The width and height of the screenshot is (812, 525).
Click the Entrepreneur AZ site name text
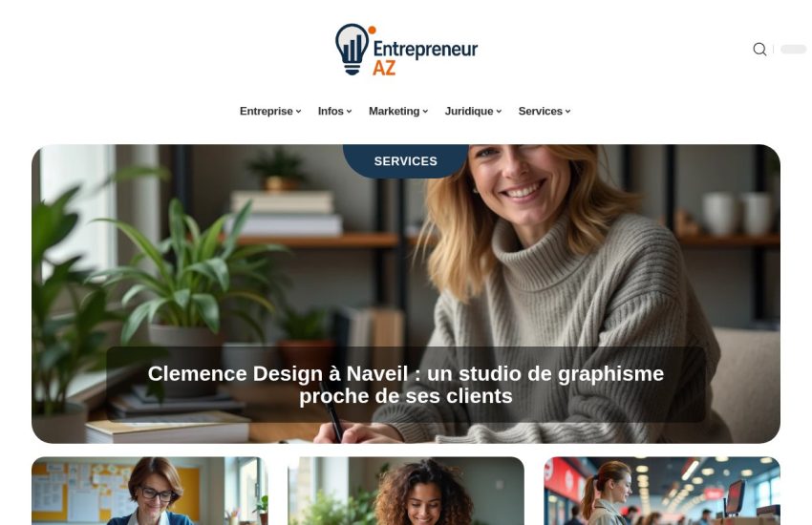click(425, 57)
